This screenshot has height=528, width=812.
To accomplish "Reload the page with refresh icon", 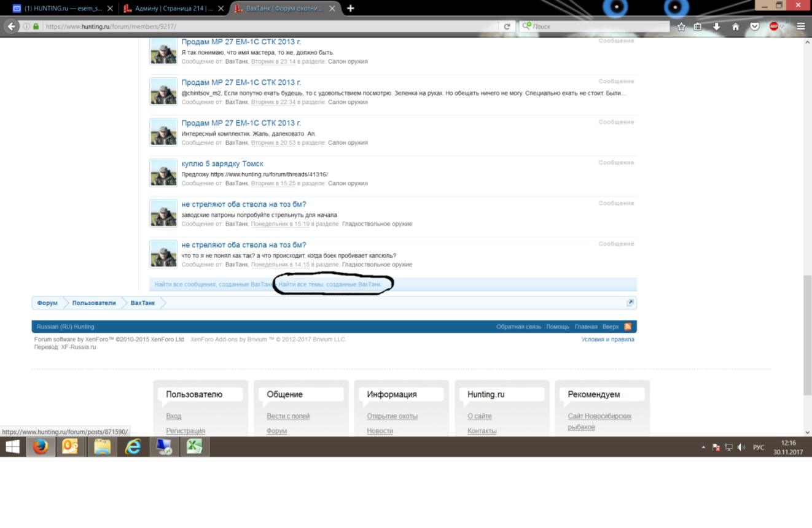I will point(507,26).
